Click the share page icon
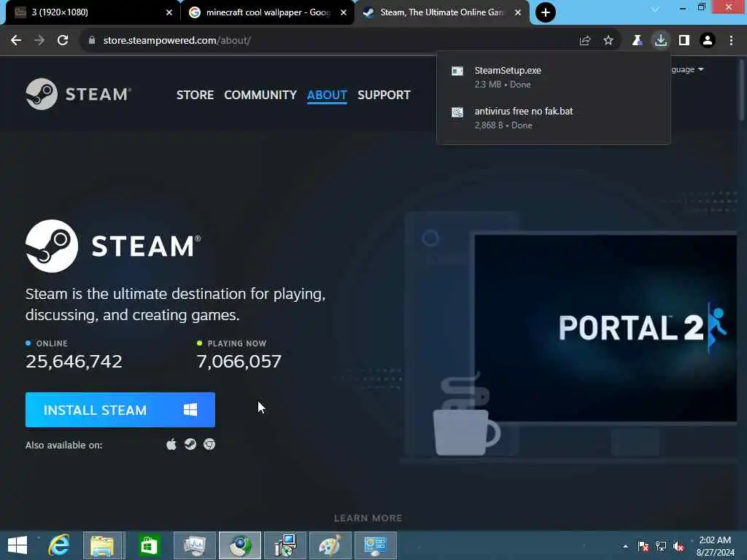This screenshot has height=560, width=747. point(584,41)
